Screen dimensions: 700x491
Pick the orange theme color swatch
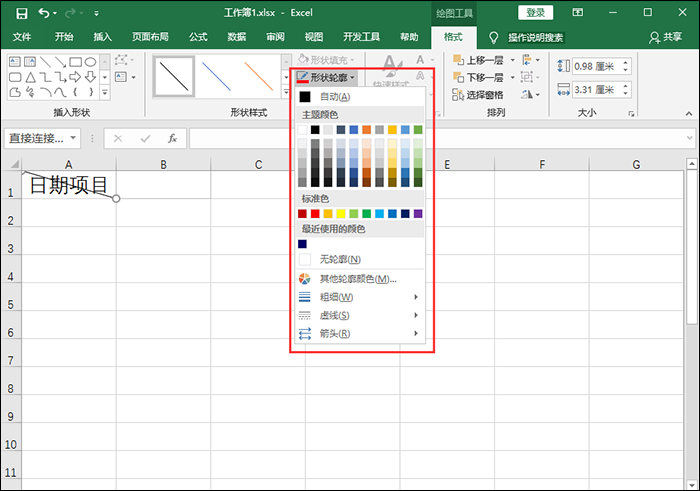click(x=367, y=130)
